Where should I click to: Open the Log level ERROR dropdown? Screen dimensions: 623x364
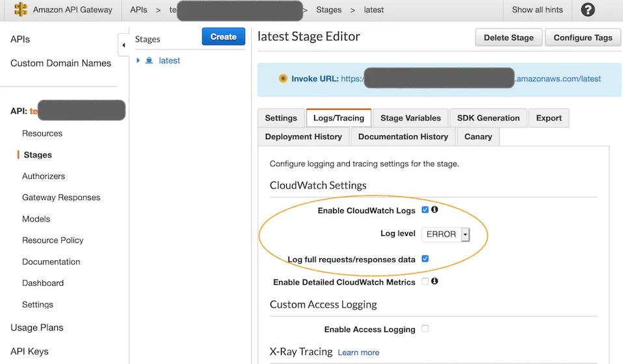coord(445,234)
